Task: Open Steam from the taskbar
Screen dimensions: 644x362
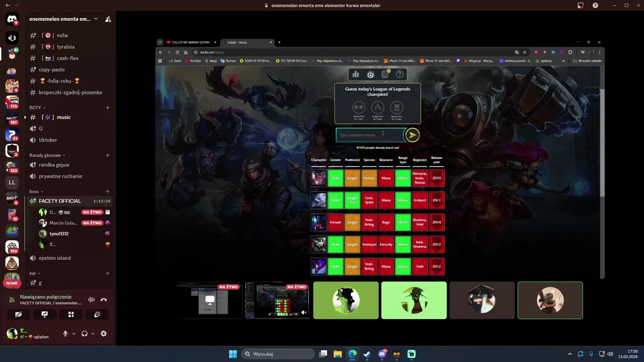Action: pyautogui.click(x=367, y=354)
